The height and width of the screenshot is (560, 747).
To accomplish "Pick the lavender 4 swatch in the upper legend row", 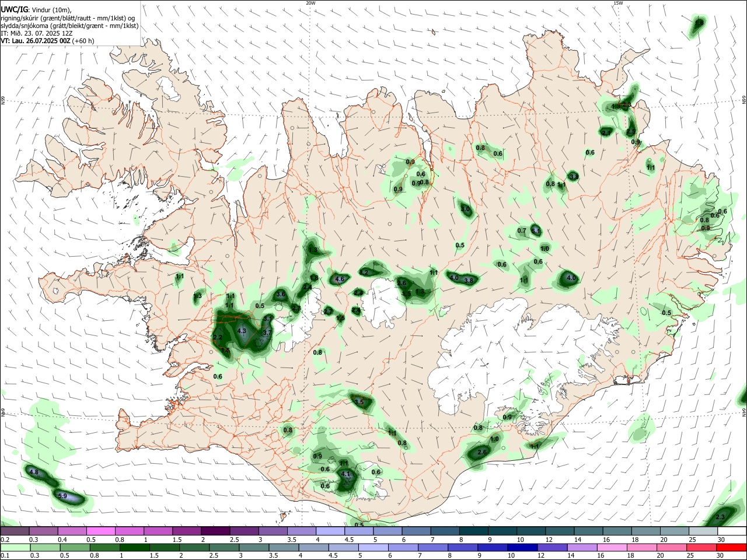I will tap(330, 531).
